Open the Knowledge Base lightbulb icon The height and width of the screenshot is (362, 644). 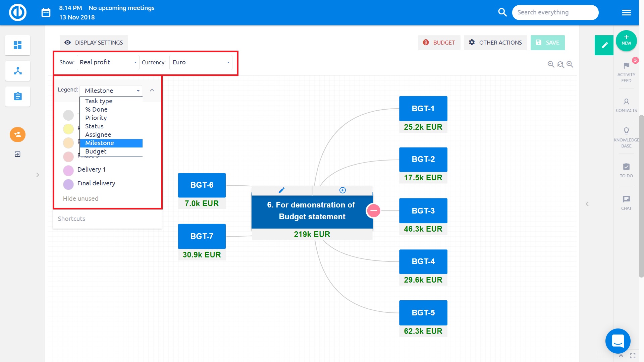626,131
